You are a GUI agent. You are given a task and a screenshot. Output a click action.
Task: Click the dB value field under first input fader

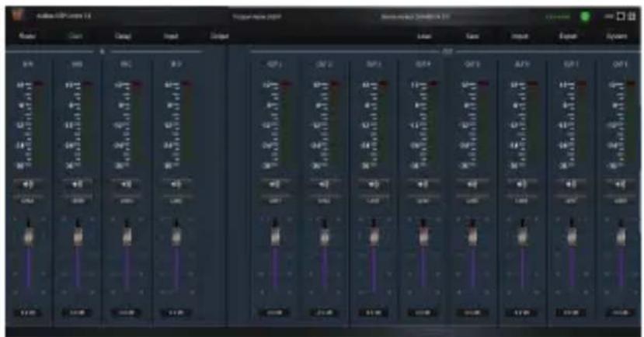(x=28, y=313)
